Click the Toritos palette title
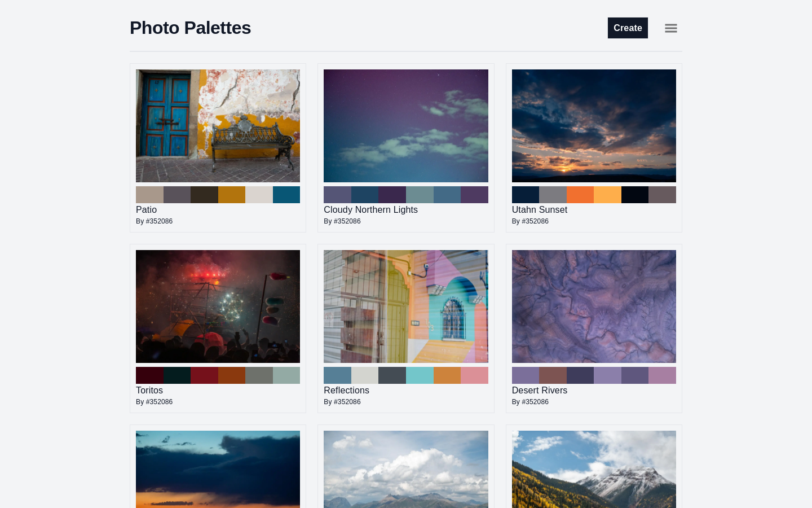812x508 pixels. 149,390
